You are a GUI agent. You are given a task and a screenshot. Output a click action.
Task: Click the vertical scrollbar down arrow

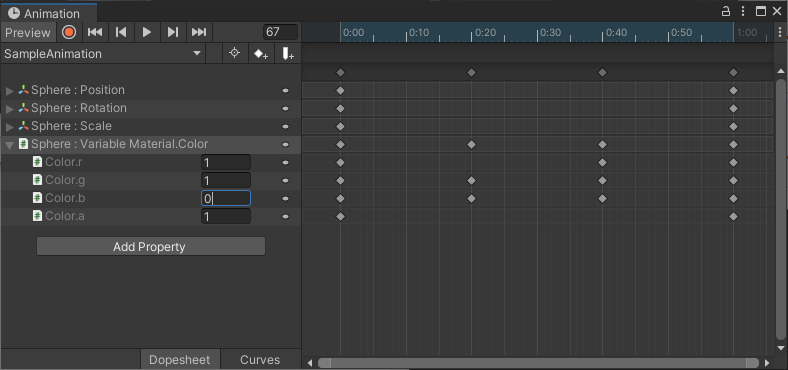[782, 348]
